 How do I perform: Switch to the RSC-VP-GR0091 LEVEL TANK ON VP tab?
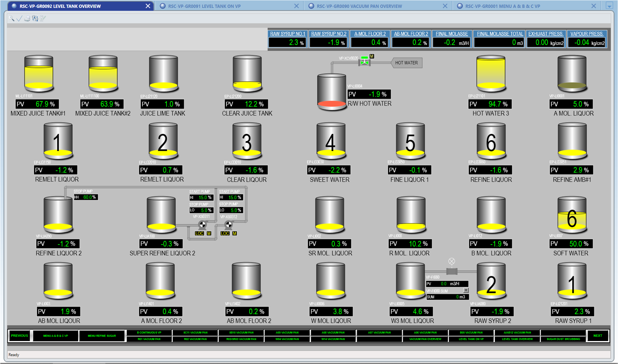(204, 6)
